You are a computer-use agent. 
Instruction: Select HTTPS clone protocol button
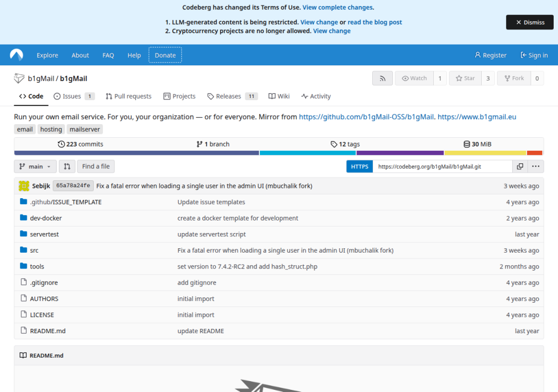pos(360,167)
